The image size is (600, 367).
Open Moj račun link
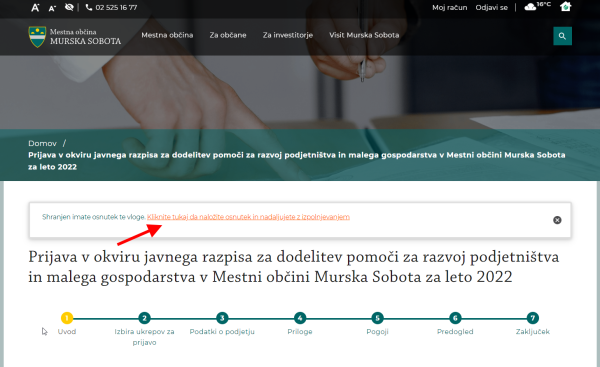coord(450,8)
